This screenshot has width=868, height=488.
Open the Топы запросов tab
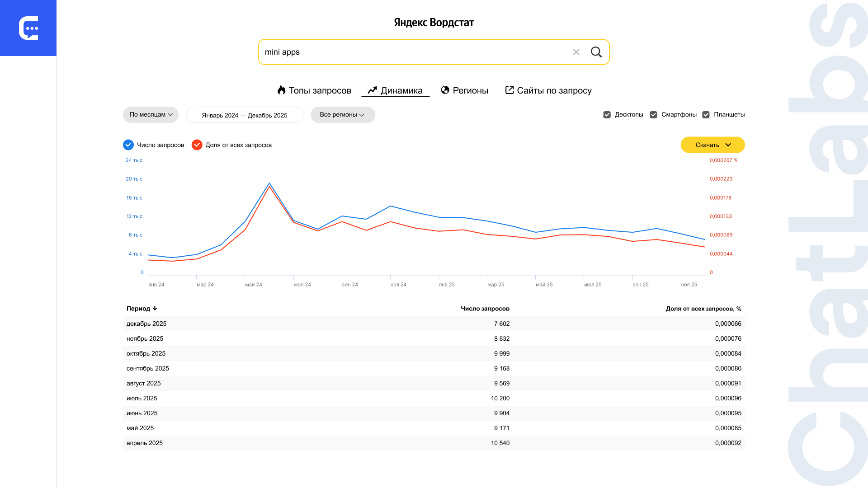point(320,90)
